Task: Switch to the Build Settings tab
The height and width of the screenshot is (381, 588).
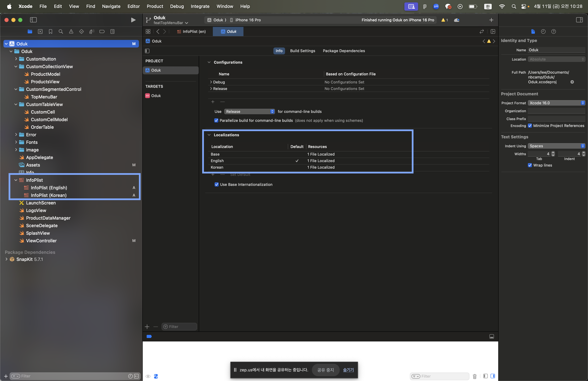Action: tap(302, 51)
